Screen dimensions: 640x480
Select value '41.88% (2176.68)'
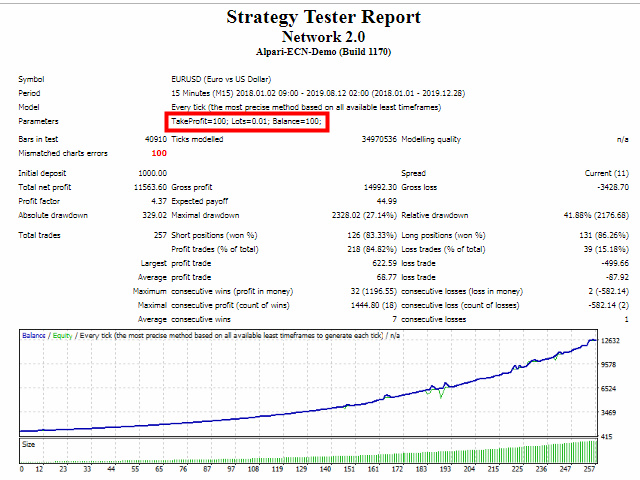[596, 215]
